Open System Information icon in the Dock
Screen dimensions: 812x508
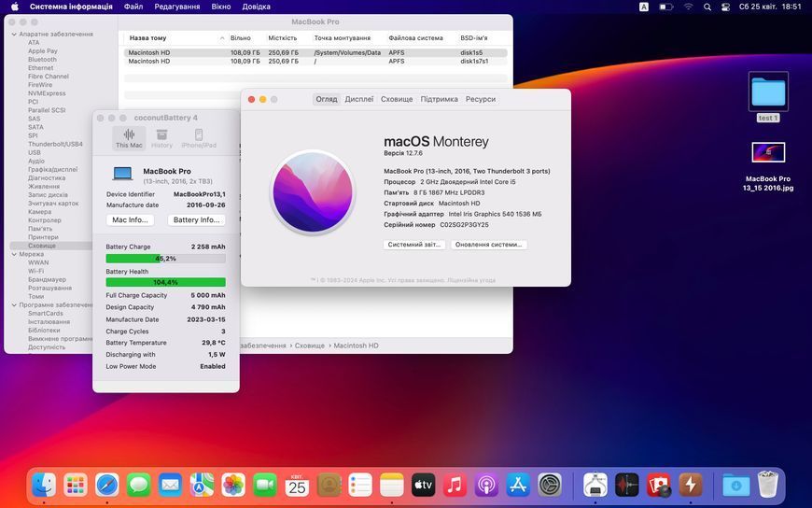[595, 486]
